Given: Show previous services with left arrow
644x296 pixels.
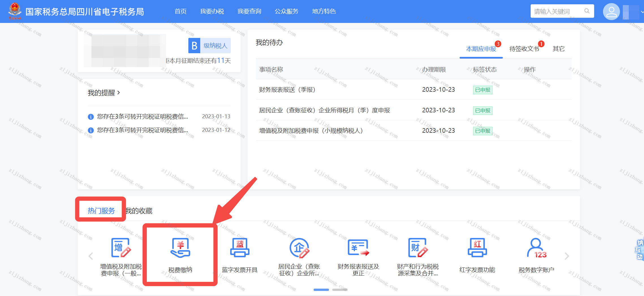Looking at the screenshot, I should coord(91,256).
